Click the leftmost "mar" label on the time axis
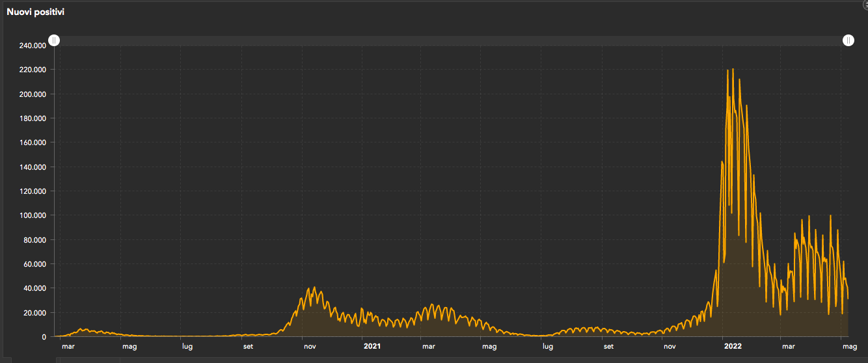 [x=68, y=347]
